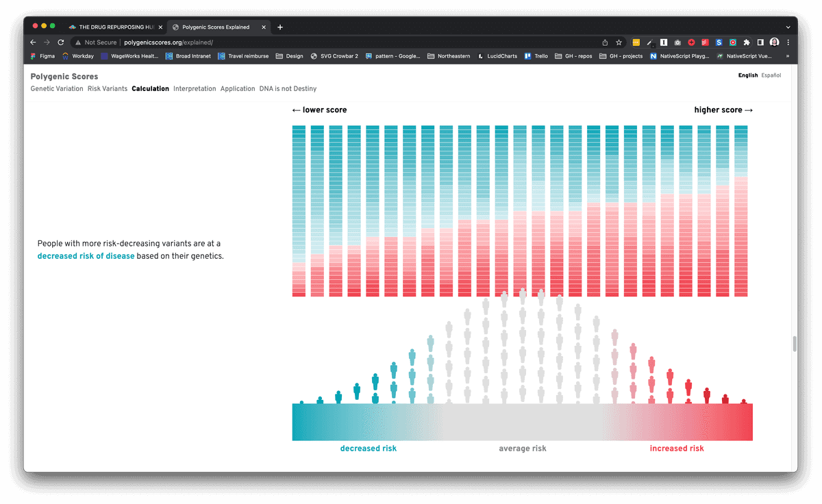Open the browser Extensions puzzle-piece icon
The width and height of the screenshot is (822, 504).
tap(747, 42)
